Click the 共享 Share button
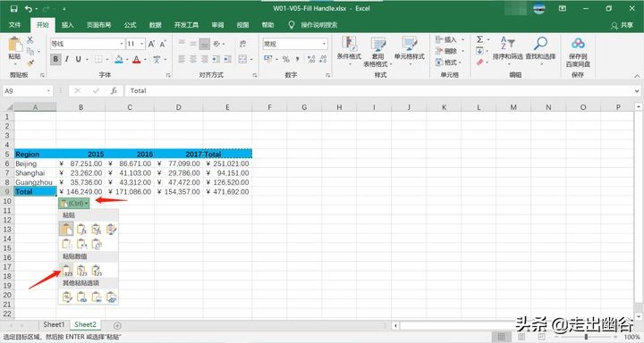Viewport: 644px width, 343px height. (622, 25)
